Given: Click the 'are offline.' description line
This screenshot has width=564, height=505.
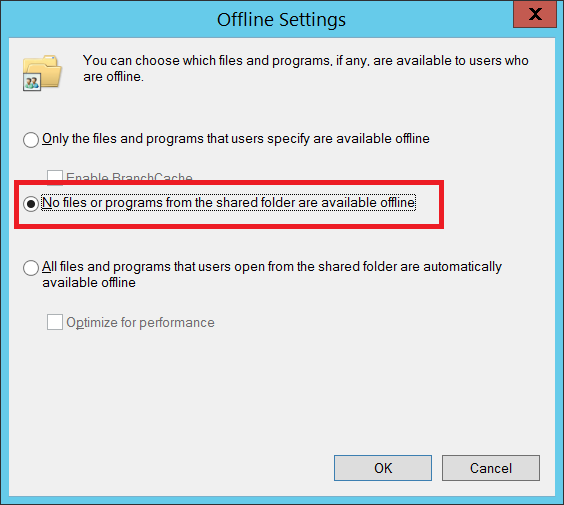Looking at the screenshot, I should coord(113,77).
